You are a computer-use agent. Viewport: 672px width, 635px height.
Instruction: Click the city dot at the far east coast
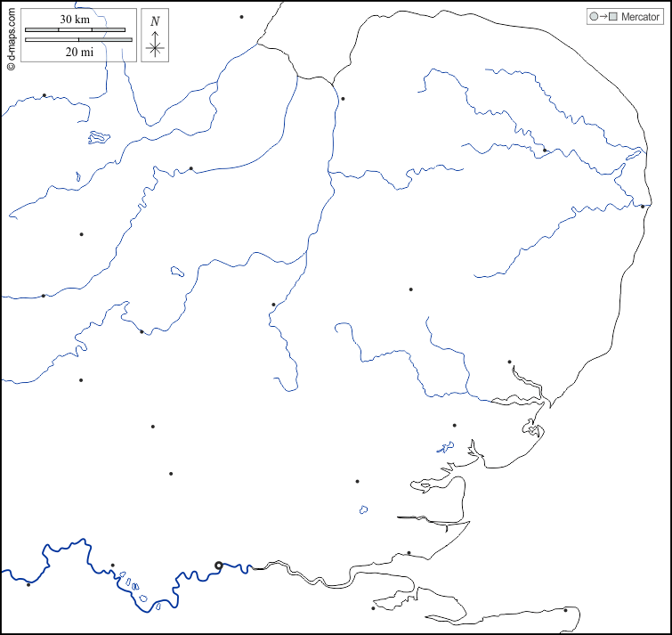[x=643, y=207]
